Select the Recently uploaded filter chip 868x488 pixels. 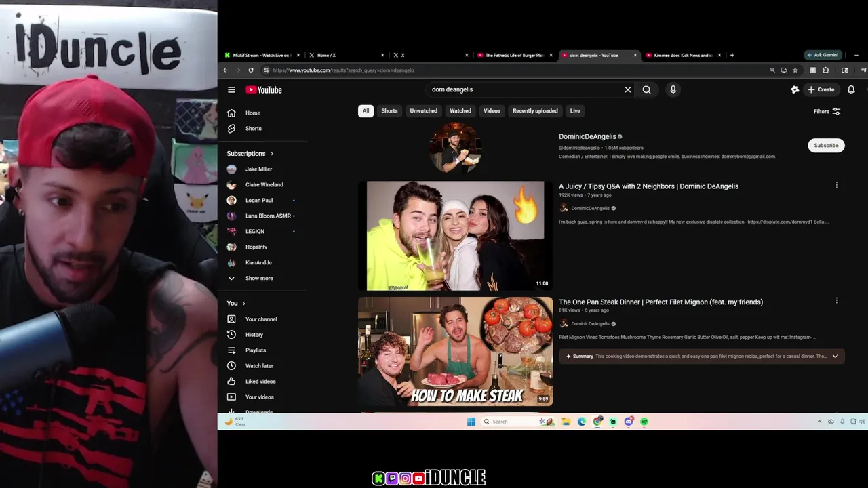[x=535, y=110]
